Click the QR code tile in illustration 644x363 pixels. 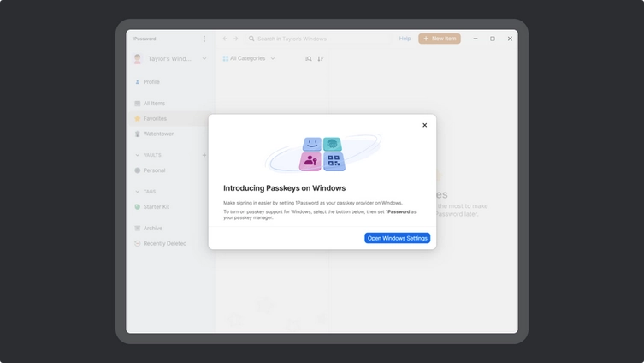[333, 161]
